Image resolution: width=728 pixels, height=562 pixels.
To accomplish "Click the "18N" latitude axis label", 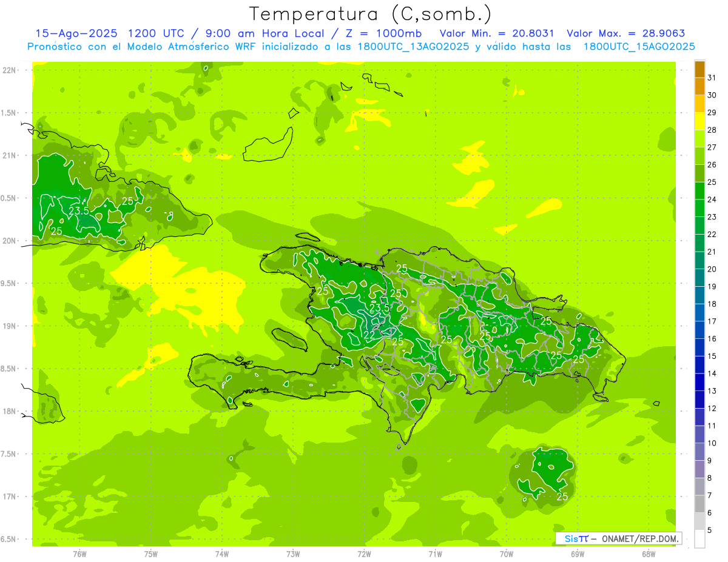I will click(x=10, y=412).
